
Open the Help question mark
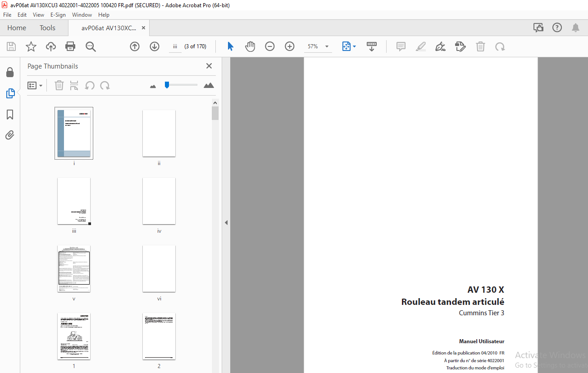[x=557, y=28]
